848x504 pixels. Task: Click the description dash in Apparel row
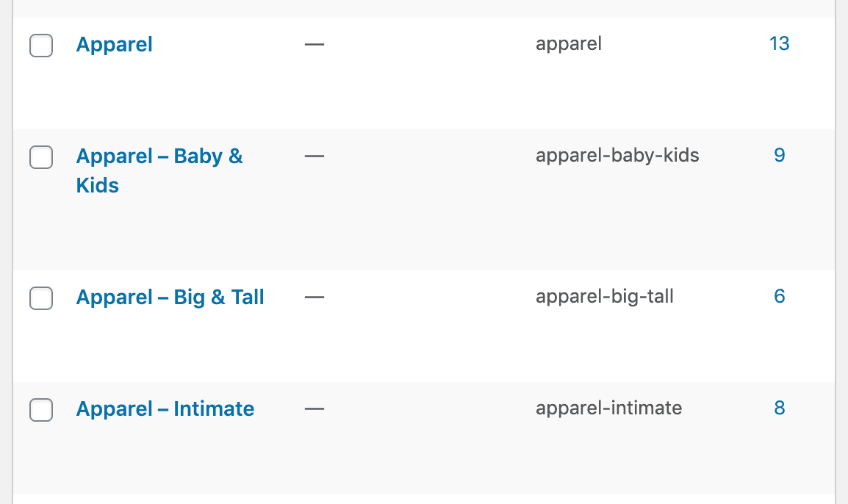pyautogui.click(x=315, y=44)
